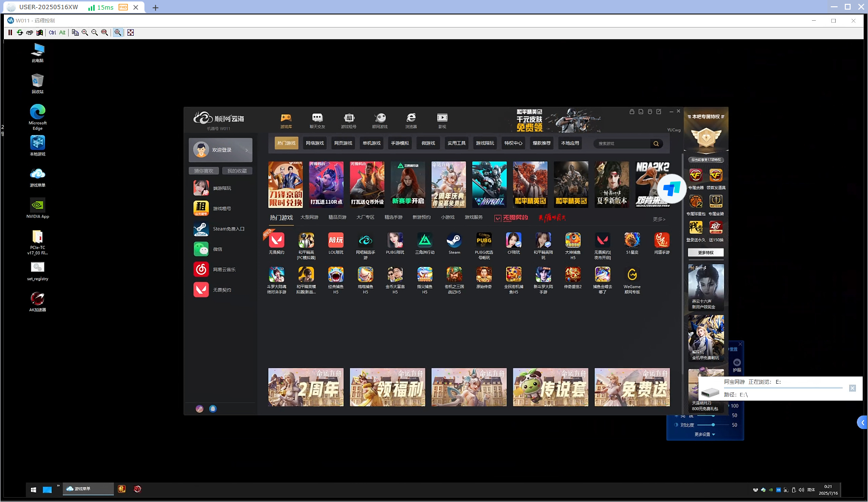868x502 pixels.
Task: Open the 聊天交友 chat icon
Action: tap(317, 120)
